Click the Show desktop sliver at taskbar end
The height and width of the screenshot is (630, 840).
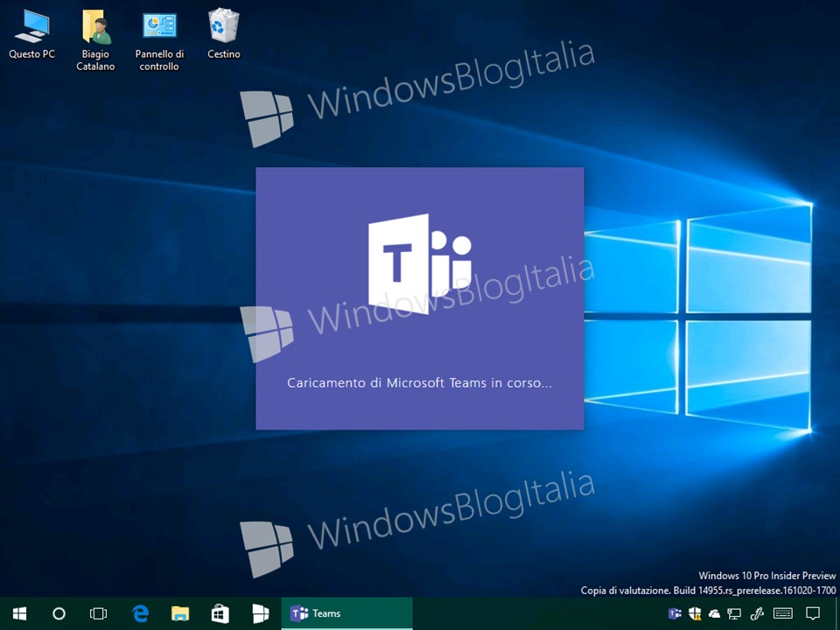837,613
